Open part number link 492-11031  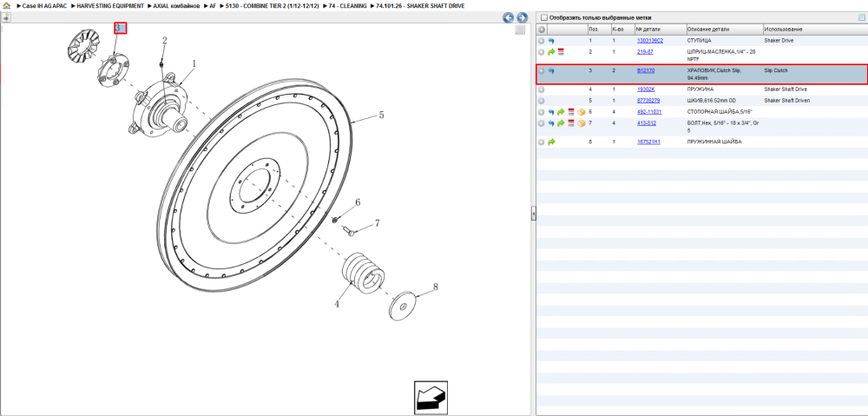pyautogui.click(x=648, y=112)
